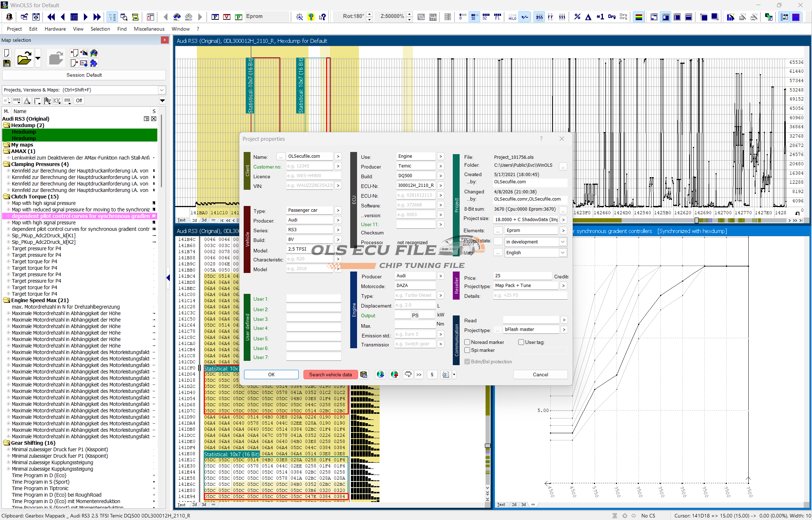Open the Project state dropdown
This screenshot has height=520, width=812.
tap(563, 242)
